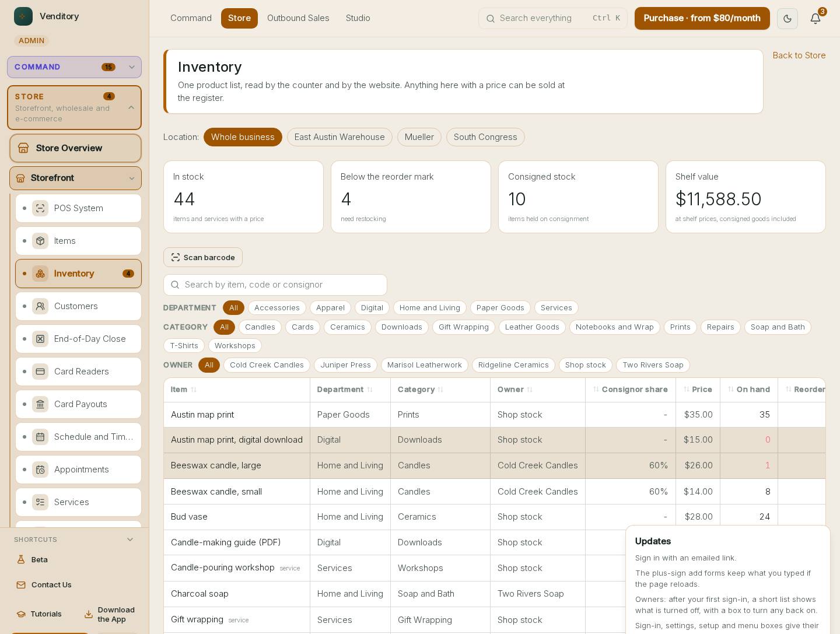Viewport: 840px width, 634px height.
Task: Sort by Owner column arrows
Action: [530, 390]
